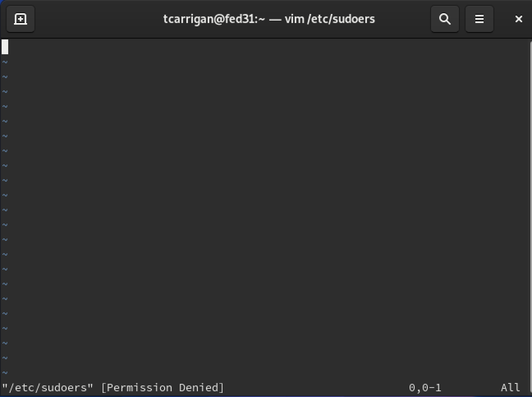
Task: Click the blank gap in the status line
Action: (316, 388)
